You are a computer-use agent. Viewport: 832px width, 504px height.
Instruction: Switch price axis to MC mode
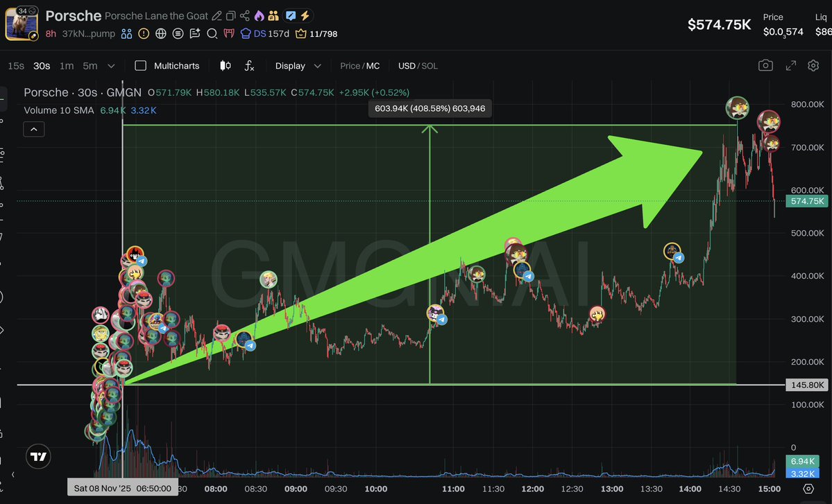(373, 66)
